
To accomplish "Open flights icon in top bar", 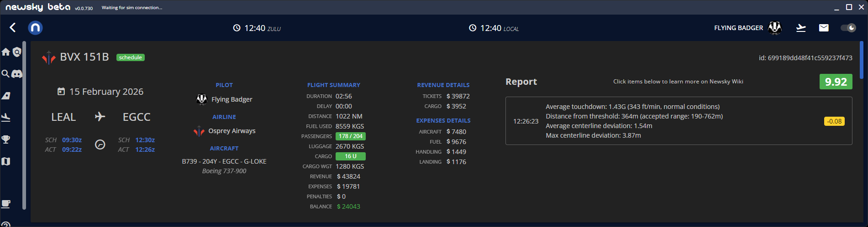I will (801, 28).
